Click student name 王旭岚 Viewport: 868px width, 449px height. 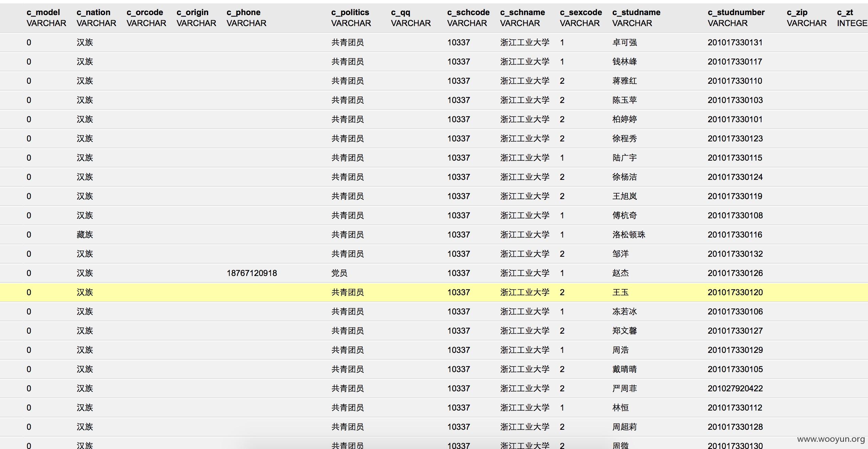[624, 196]
